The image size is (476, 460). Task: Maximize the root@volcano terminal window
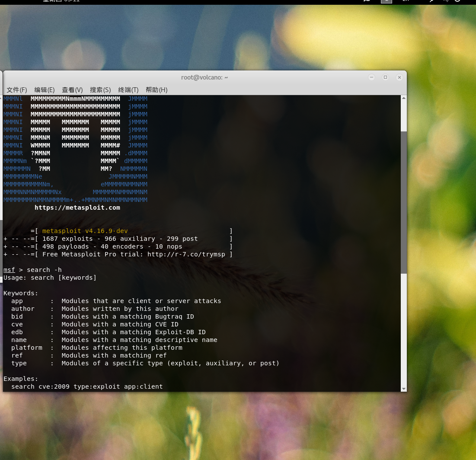386,77
